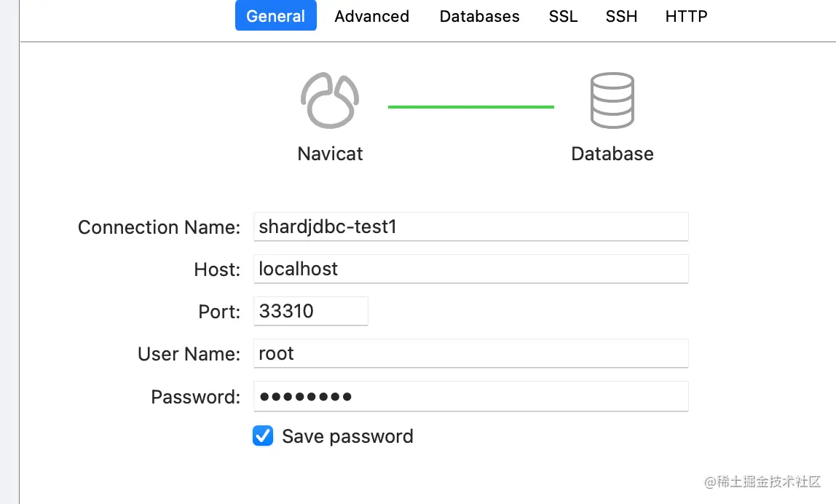This screenshot has width=836, height=504.
Task: Click the Navicat logo icon
Action: pos(330,101)
